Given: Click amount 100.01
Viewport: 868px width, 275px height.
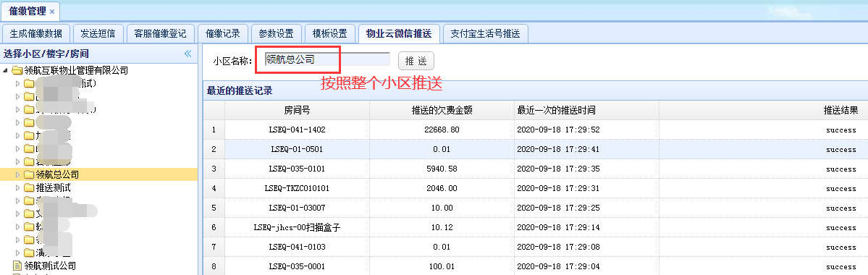Looking at the screenshot, I should (x=442, y=267).
